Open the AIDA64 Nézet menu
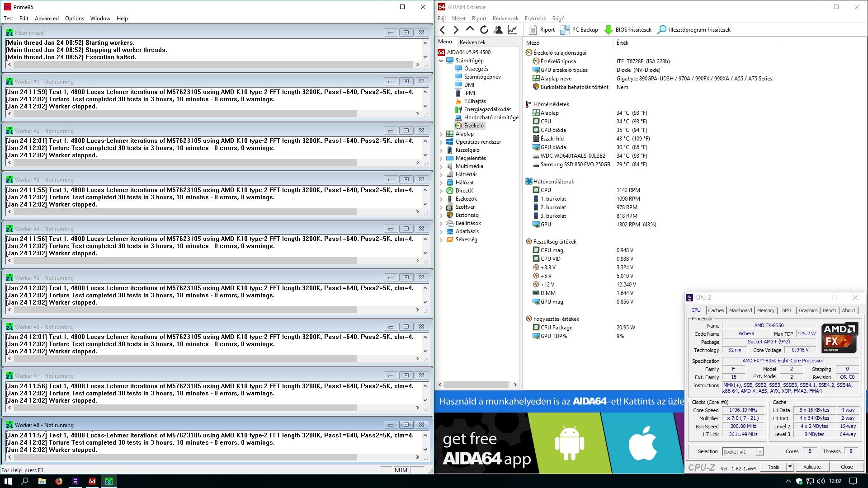 tap(458, 19)
